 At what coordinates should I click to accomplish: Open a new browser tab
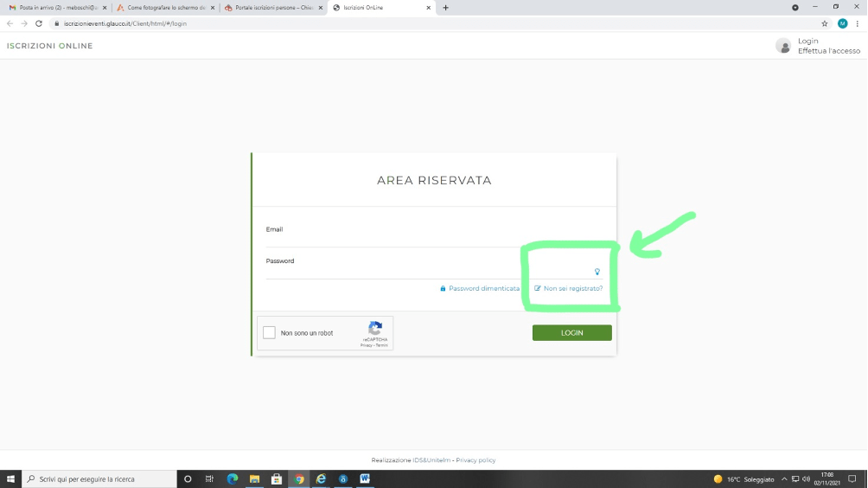pos(446,7)
